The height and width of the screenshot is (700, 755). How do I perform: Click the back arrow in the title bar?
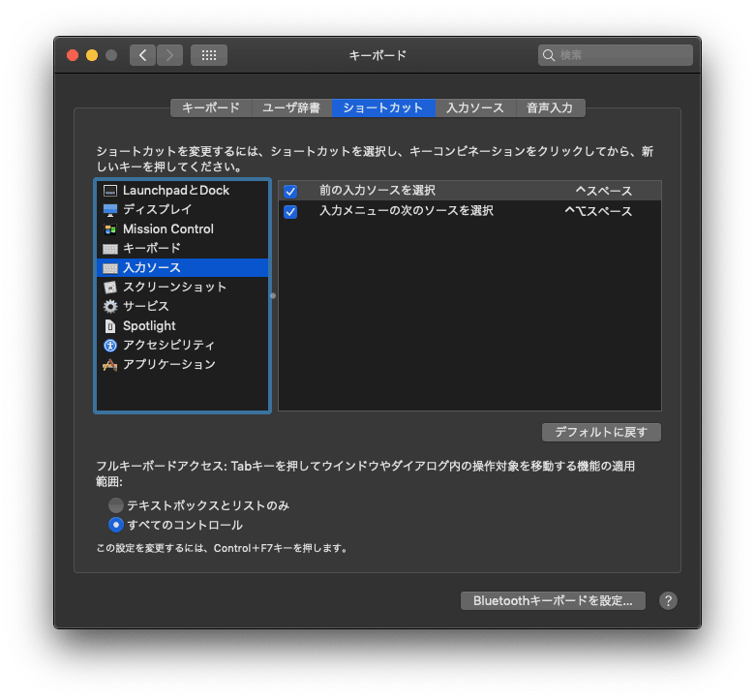click(142, 55)
